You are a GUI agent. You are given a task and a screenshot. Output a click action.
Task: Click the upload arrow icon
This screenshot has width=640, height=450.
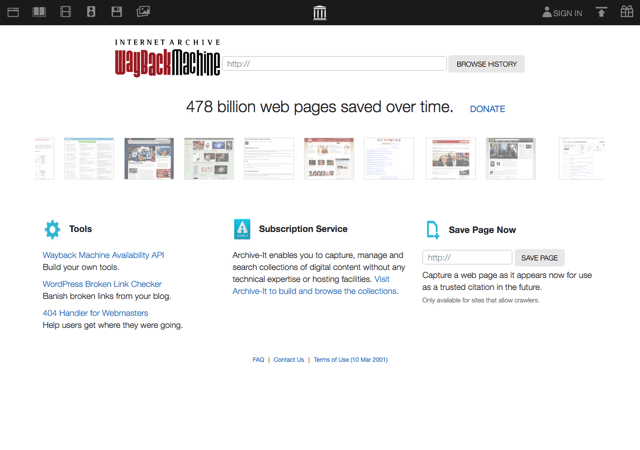pos(601,12)
